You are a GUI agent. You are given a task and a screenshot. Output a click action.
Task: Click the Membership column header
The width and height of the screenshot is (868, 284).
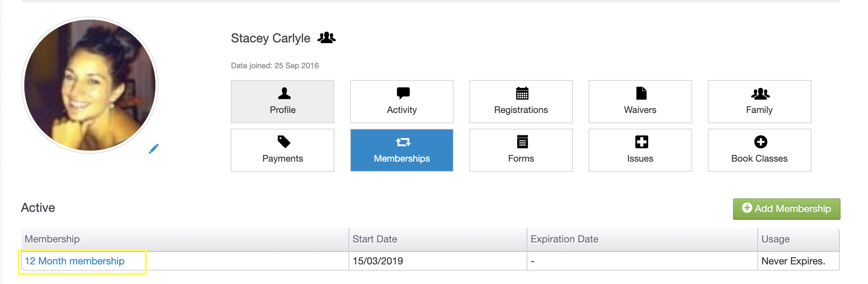[x=52, y=239]
